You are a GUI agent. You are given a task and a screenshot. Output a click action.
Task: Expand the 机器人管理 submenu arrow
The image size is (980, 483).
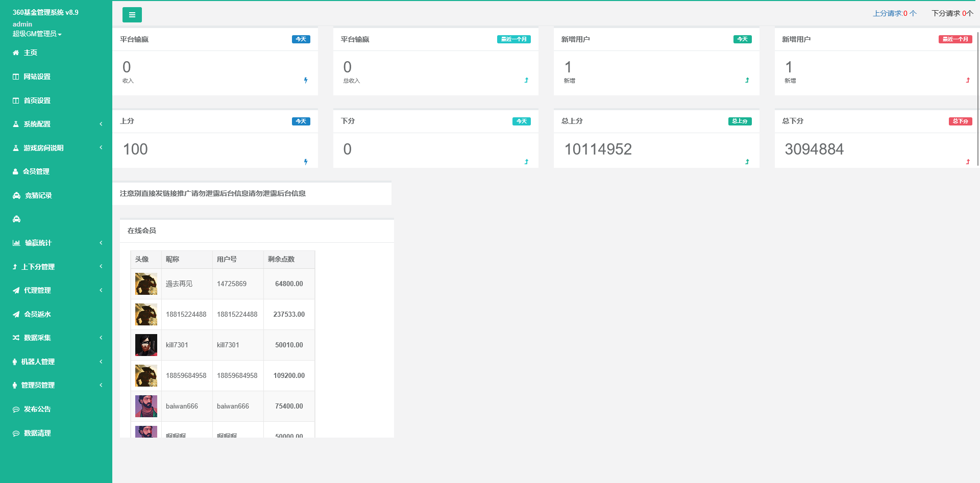[101, 362]
